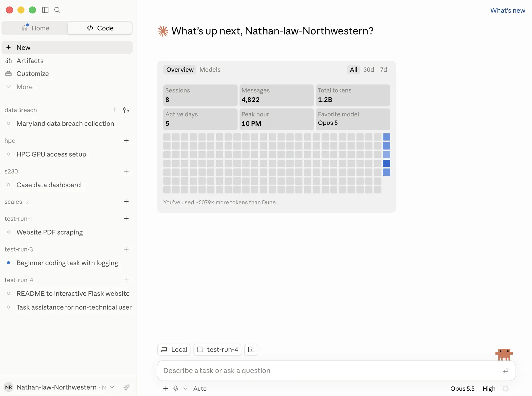Click the plus attach icon below prompt
This screenshot has width=532, height=396.
point(166,388)
